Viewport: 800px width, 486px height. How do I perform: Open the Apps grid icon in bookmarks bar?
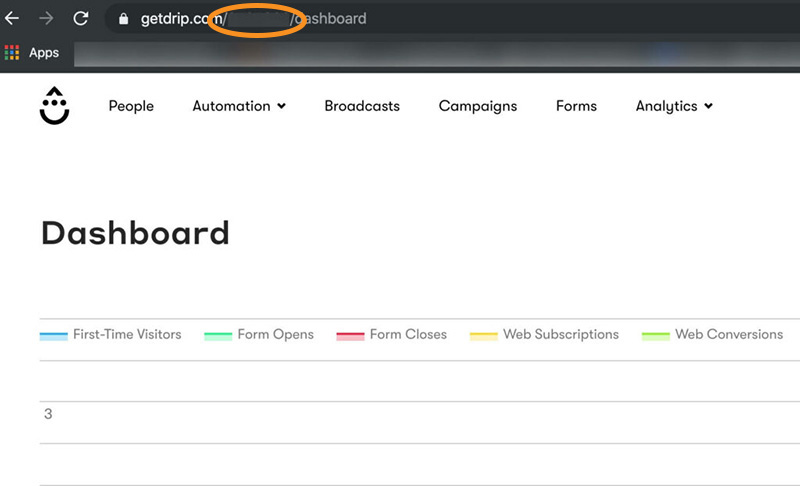[12, 53]
